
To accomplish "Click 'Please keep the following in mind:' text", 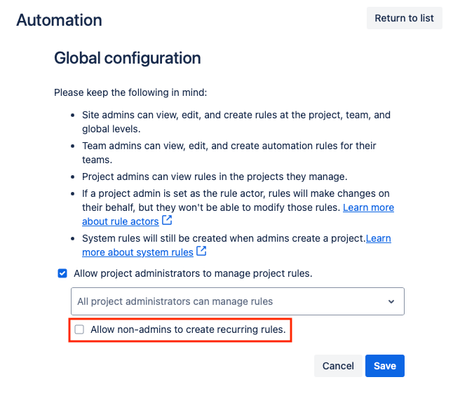I will [x=130, y=92].
